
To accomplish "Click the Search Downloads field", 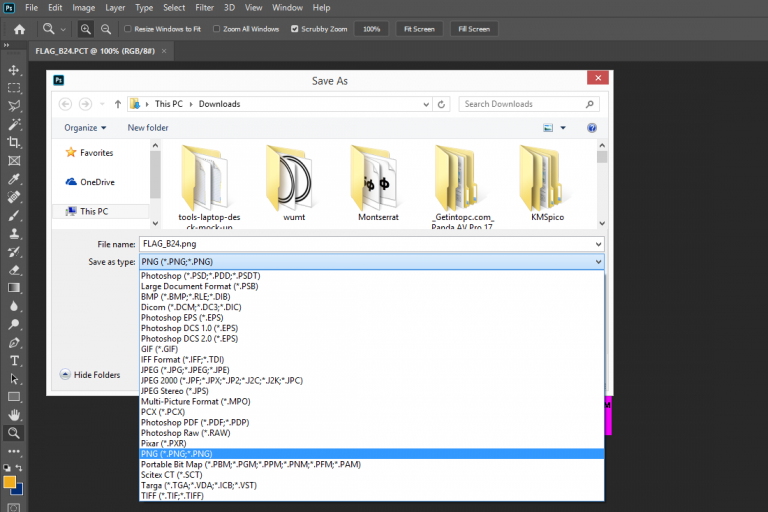I will (x=527, y=104).
